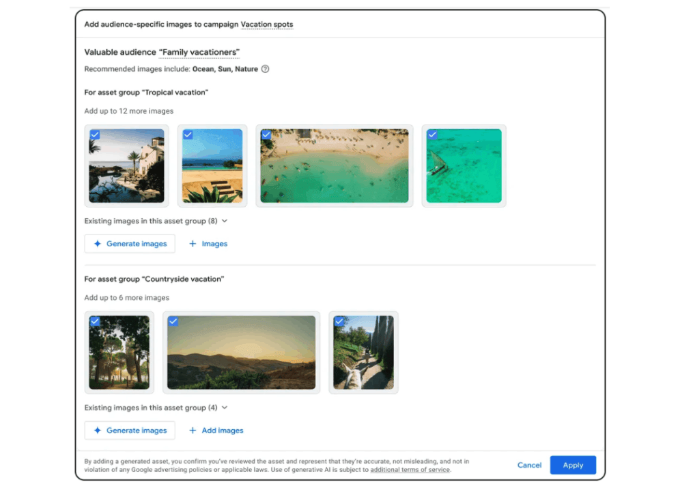The width and height of the screenshot is (676, 492).
Task: Click Add images for Countryside vacation
Action: tap(216, 430)
